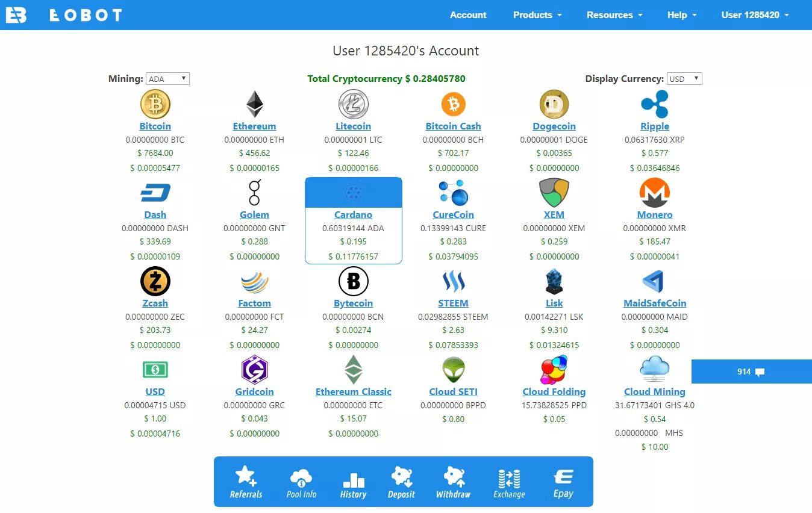Click the Eobot logo in header

(x=64, y=15)
